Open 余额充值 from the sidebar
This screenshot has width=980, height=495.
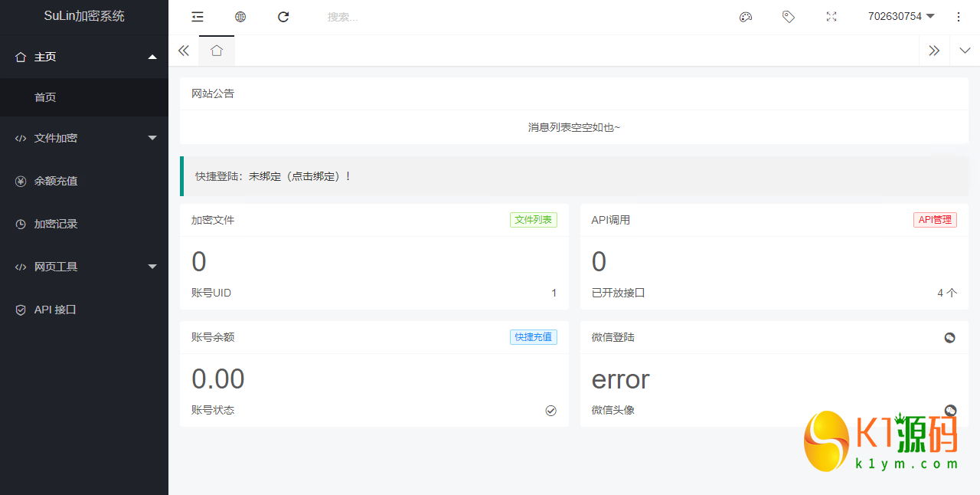[x=57, y=181]
